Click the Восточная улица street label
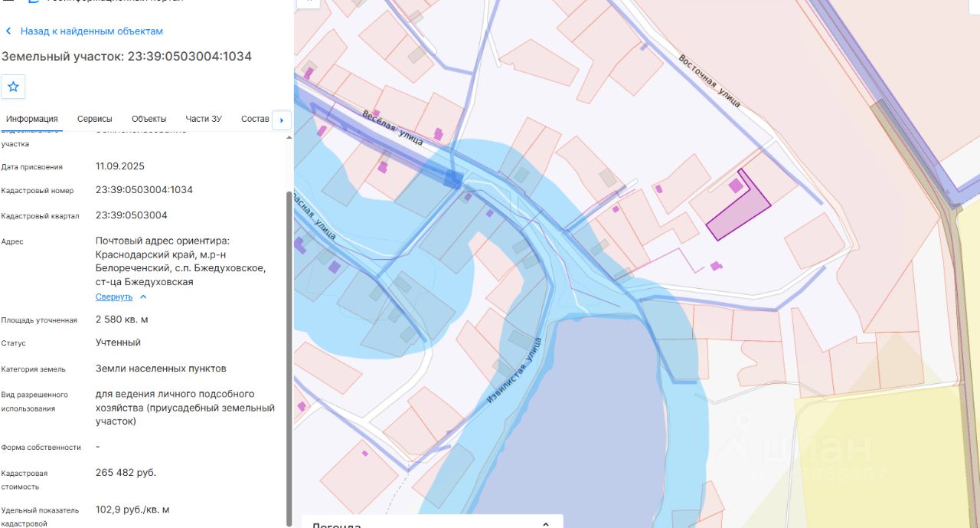Viewport: 980px width, 528px height. pyautogui.click(x=709, y=80)
